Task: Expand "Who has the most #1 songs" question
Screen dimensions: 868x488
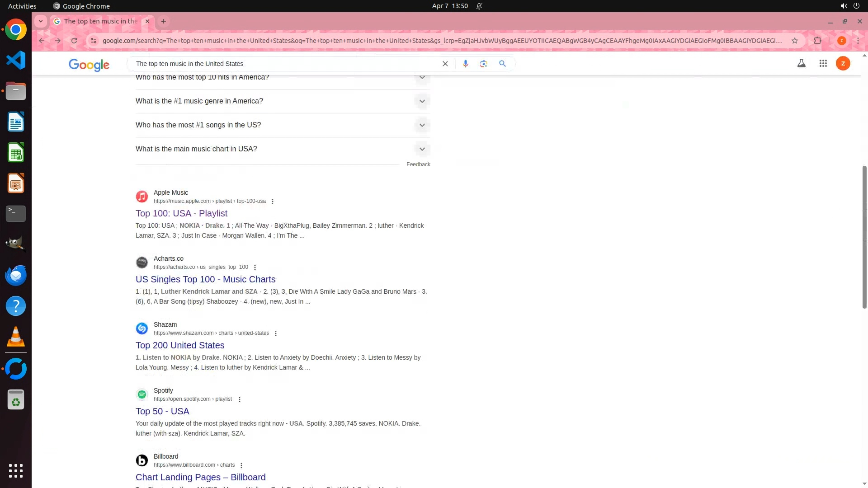Action: pyautogui.click(x=422, y=125)
